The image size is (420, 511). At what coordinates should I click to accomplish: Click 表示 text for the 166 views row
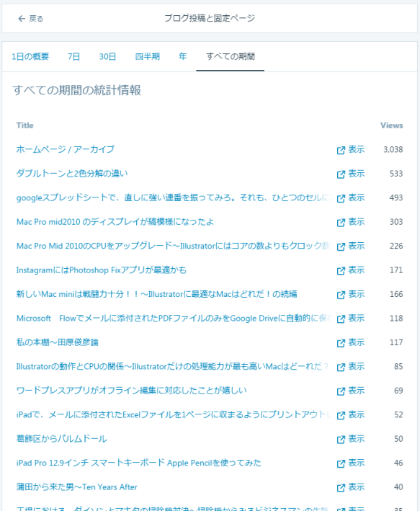pos(357,294)
